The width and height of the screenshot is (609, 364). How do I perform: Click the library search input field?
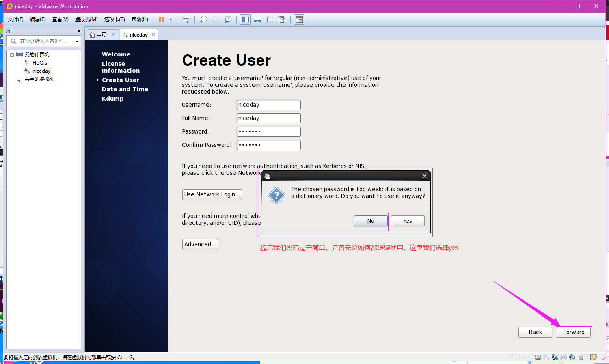tap(44, 41)
